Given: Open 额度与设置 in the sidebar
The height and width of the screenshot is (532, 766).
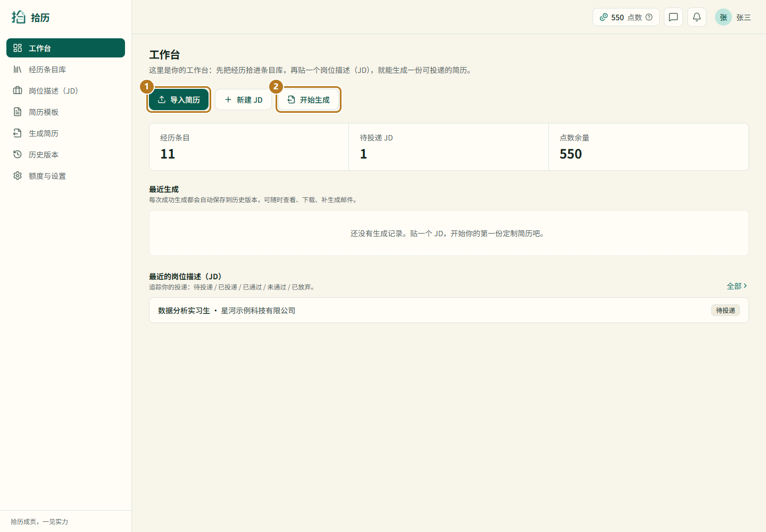Looking at the screenshot, I should tap(65, 176).
